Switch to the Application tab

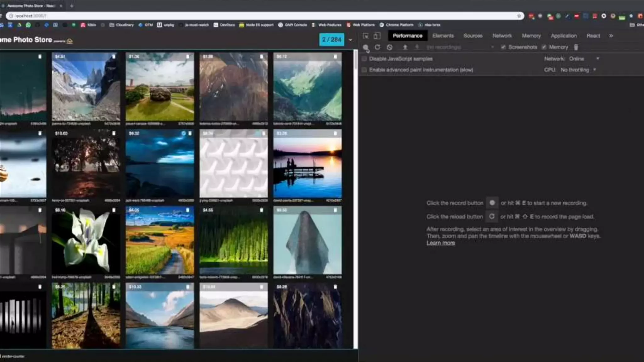click(563, 36)
